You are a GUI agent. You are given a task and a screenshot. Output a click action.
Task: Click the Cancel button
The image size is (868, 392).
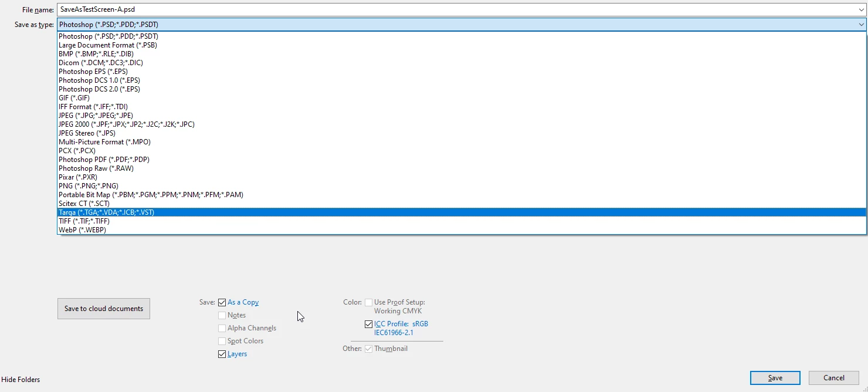(x=833, y=378)
